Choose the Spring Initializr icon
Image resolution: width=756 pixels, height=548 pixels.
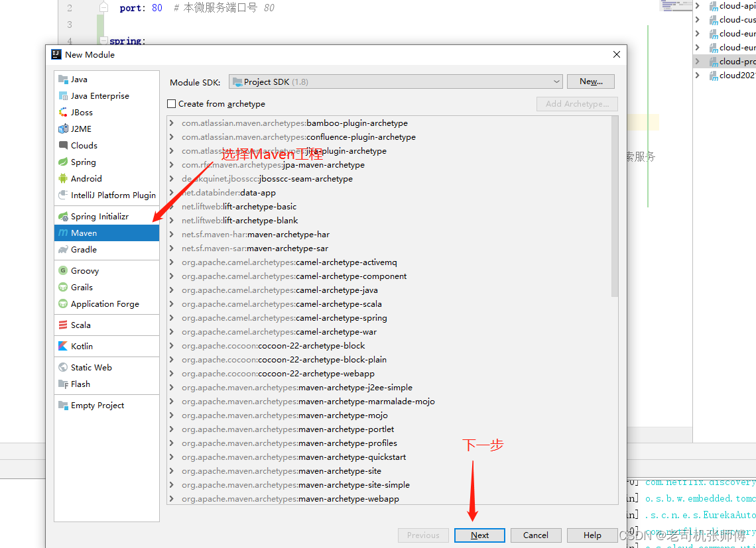tap(63, 217)
